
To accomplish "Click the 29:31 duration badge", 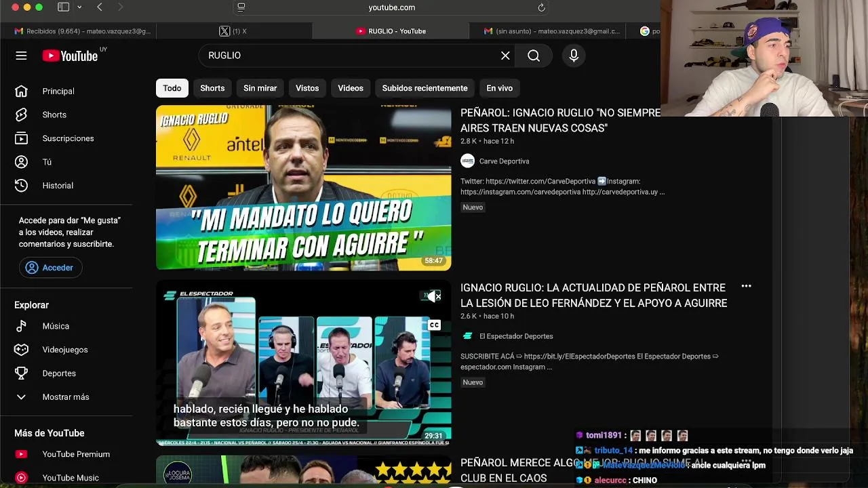I will point(433,436).
